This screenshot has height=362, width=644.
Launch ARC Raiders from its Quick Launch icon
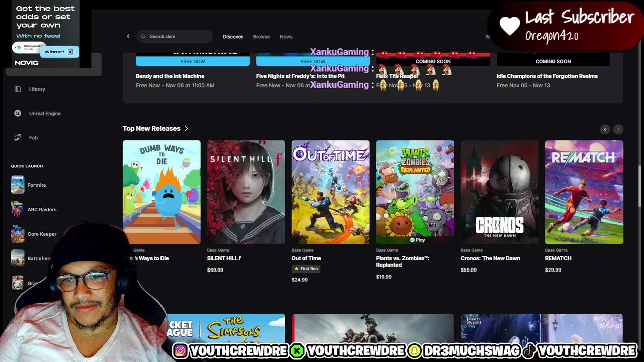[18, 209]
